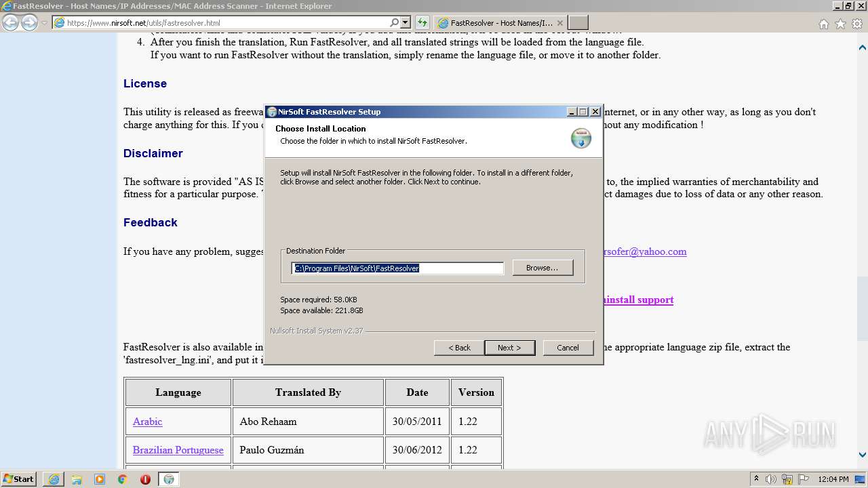Close the FastResolver browser tab
The height and width of the screenshot is (488, 868).
(x=560, y=23)
